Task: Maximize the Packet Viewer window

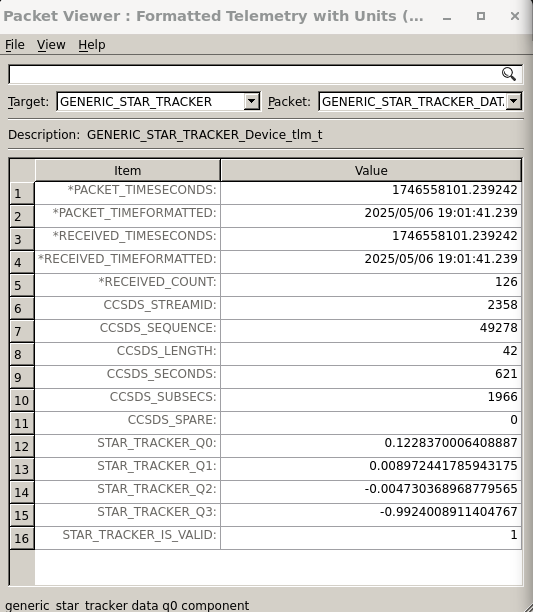Action: 481,16
